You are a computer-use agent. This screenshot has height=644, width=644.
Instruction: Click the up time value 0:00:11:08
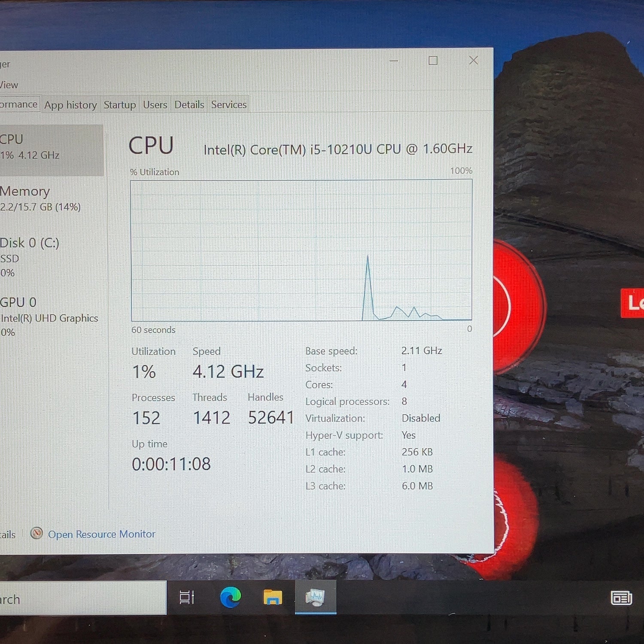coord(171,464)
